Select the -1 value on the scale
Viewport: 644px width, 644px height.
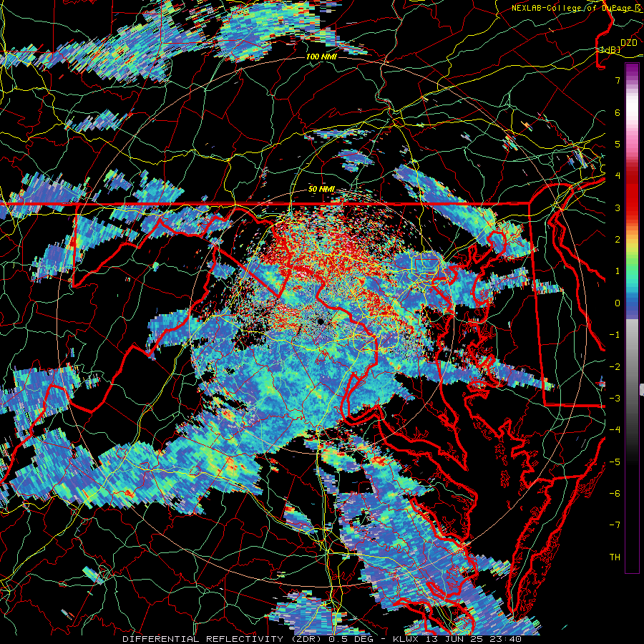click(615, 335)
